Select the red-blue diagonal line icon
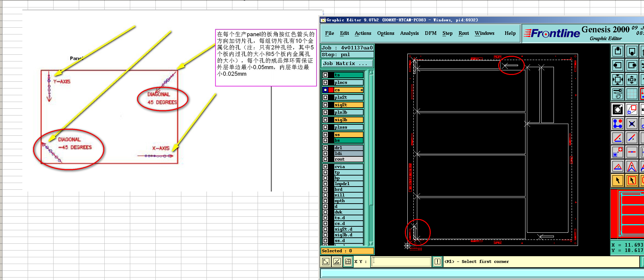644x280 pixels. coord(632,138)
